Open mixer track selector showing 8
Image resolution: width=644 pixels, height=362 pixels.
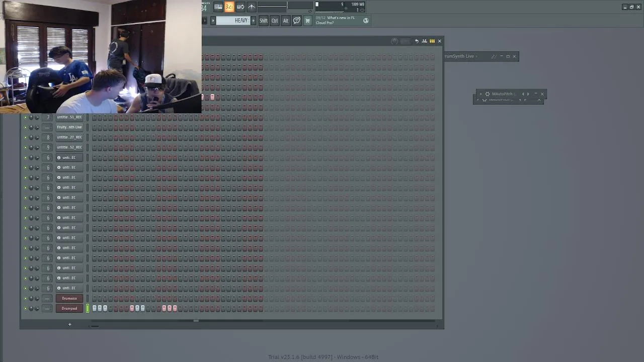[x=48, y=137]
